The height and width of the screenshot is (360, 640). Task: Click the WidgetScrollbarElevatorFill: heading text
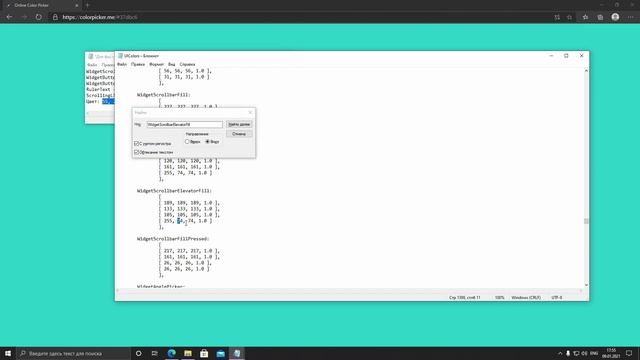coord(174,191)
